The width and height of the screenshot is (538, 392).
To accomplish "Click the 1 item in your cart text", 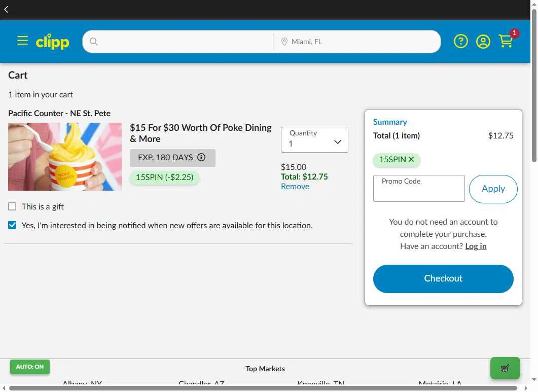I will click(x=41, y=94).
